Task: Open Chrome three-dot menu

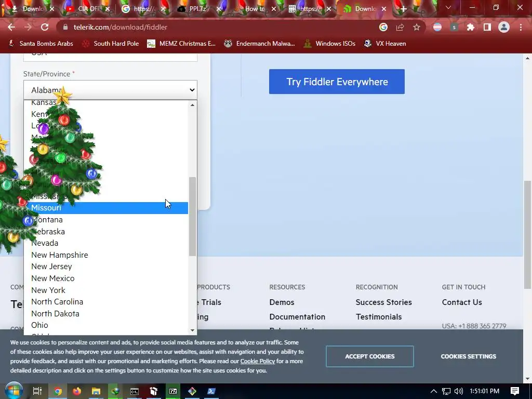Action: 521,27
